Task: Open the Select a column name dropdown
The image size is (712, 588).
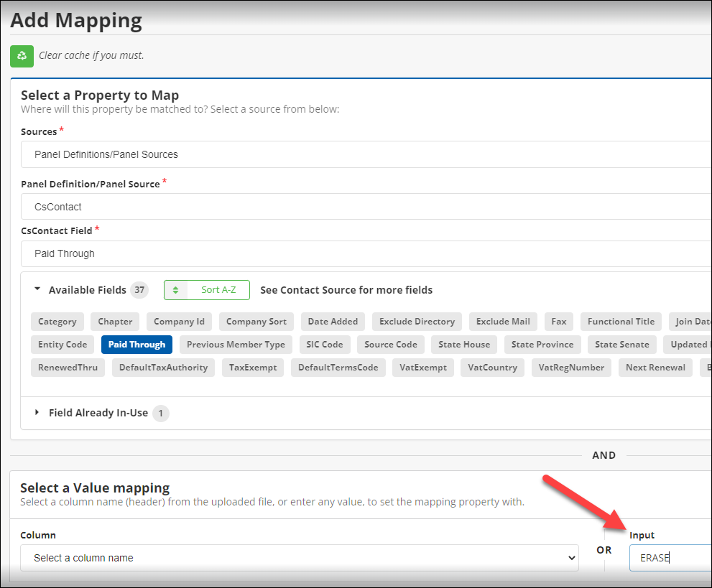Action: 299,558
